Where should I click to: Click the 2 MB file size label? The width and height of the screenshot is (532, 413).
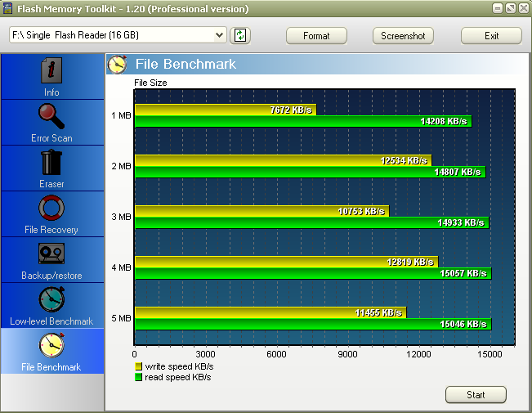point(121,166)
